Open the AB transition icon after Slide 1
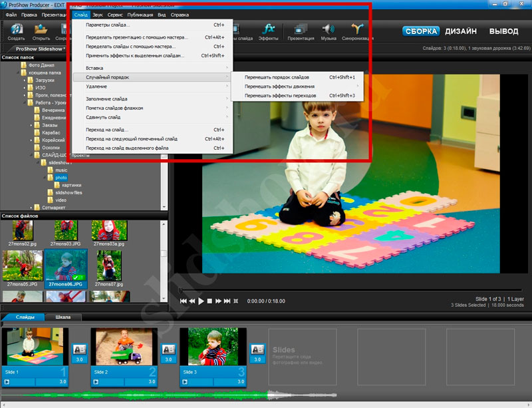The height and width of the screenshot is (408, 532). (x=79, y=349)
